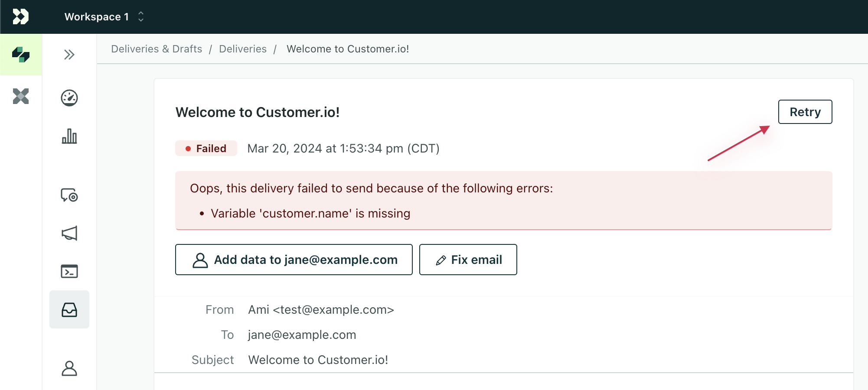This screenshot has width=868, height=390.
Task: Click the inbox tray Deliveries icon
Action: point(69,309)
